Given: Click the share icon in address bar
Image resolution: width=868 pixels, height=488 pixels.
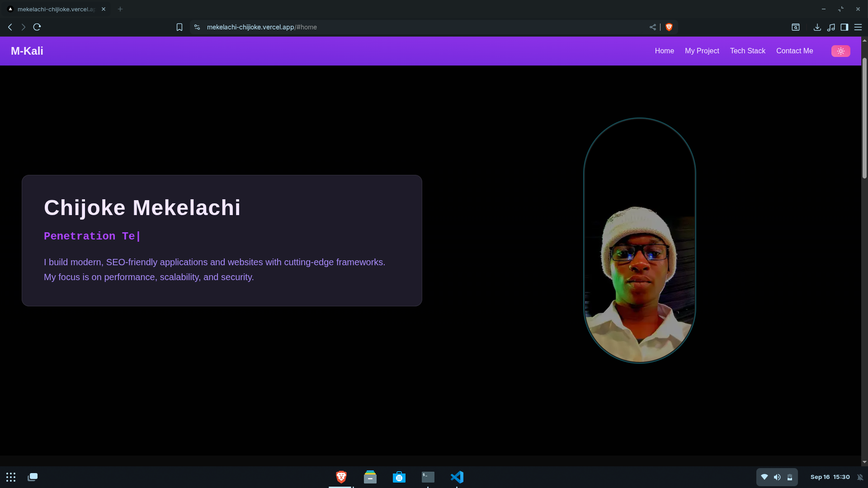Looking at the screenshot, I should 652,27.
